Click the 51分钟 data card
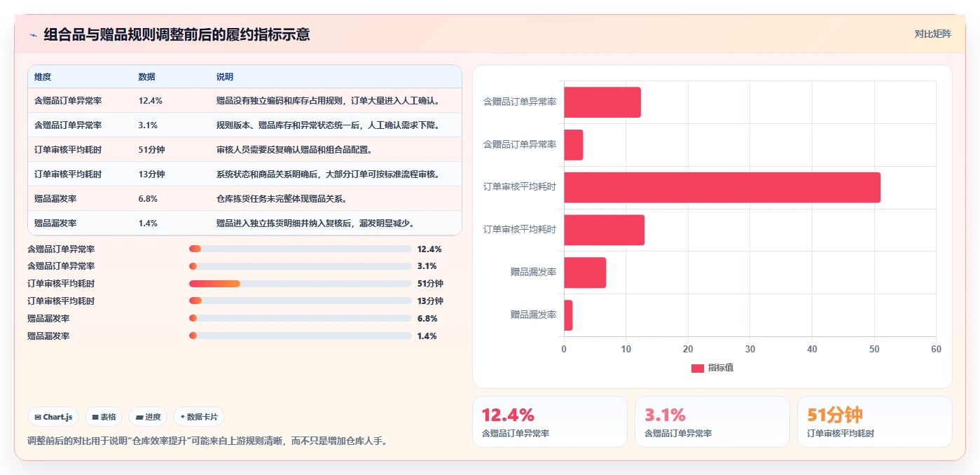Viewport: 980px width, 475px height. click(x=875, y=422)
